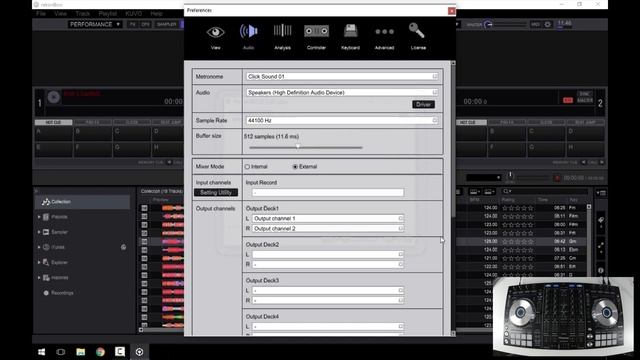Image resolution: width=640 pixels, height=360 pixels.
Task: Open the Sample Rate dropdown
Action: (x=342, y=120)
